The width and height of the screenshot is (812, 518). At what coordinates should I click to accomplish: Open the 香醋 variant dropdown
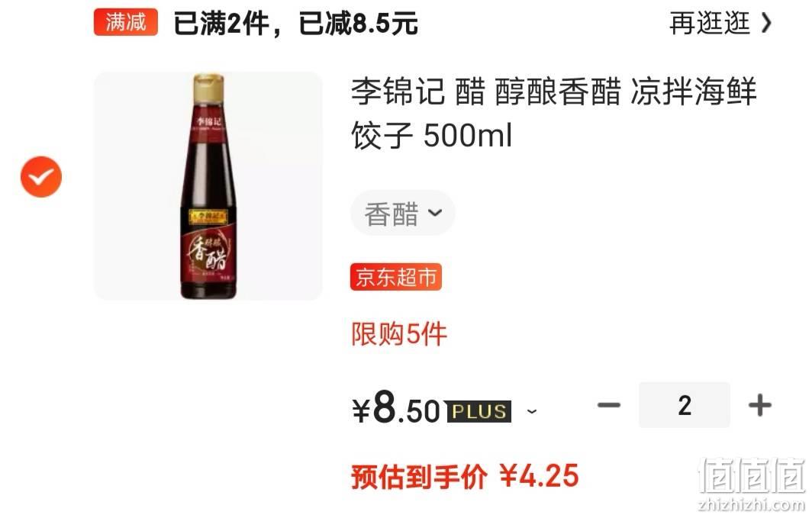[403, 213]
